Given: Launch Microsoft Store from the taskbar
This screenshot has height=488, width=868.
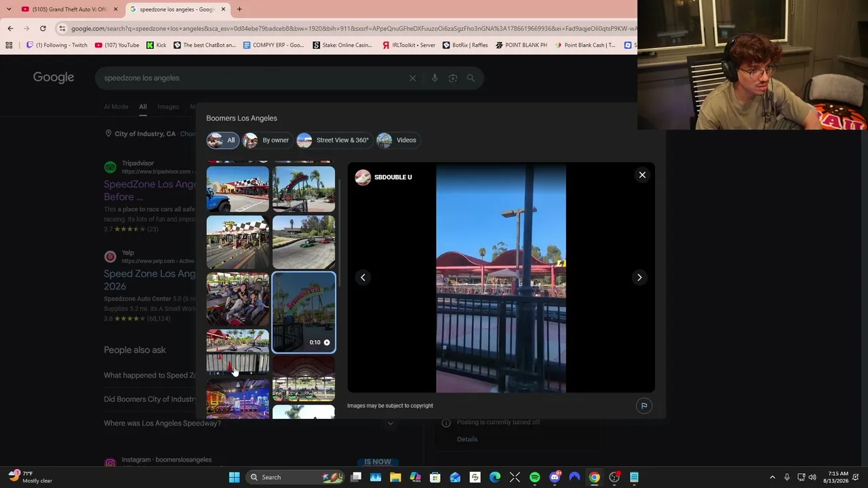Looking at the screenshot, I should pos(435,477).
